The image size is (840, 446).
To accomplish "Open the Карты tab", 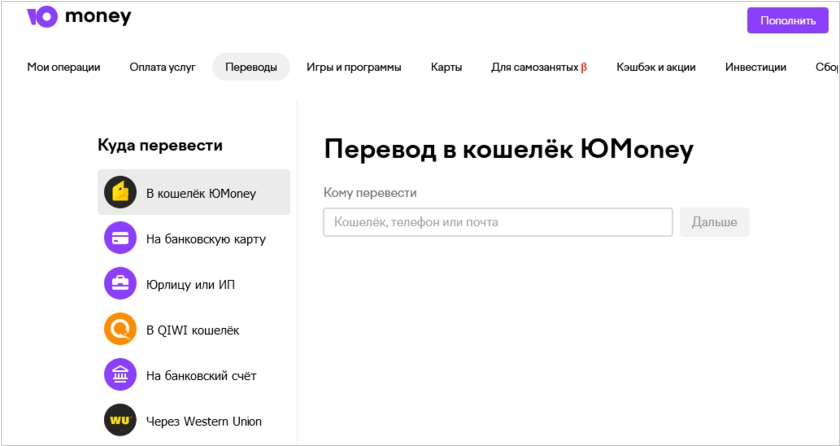I will [x=446, y=67].
